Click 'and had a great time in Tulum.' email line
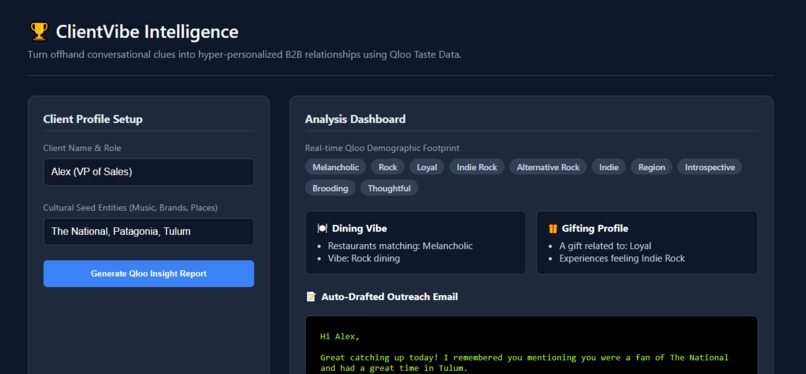Image resolution: width=806 pixels, height=374 pixels. [394, 368]
